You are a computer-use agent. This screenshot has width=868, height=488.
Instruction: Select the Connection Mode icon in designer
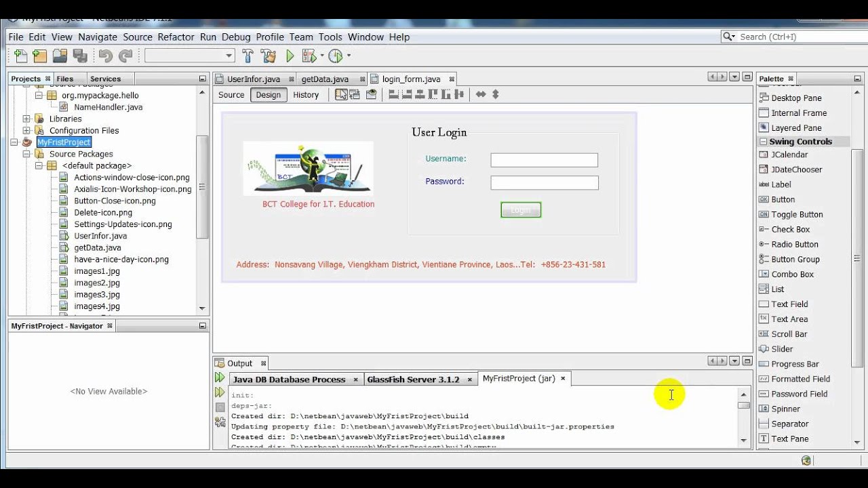tap(356, 95)
